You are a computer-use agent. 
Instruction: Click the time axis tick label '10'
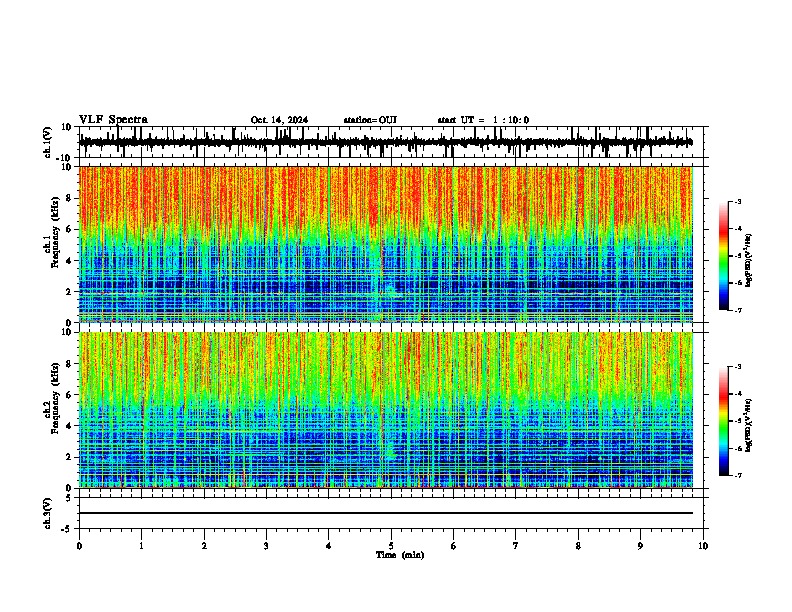(x=703, y=546)
